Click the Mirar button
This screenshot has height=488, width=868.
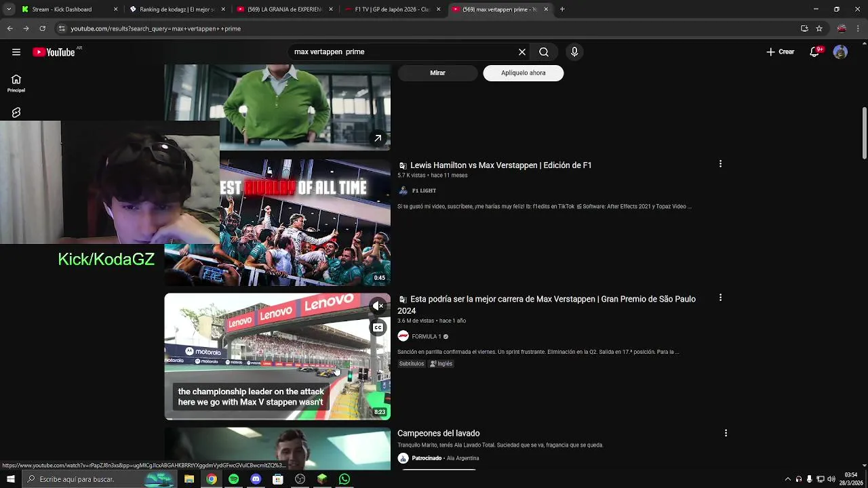click(x=437, y=73)
